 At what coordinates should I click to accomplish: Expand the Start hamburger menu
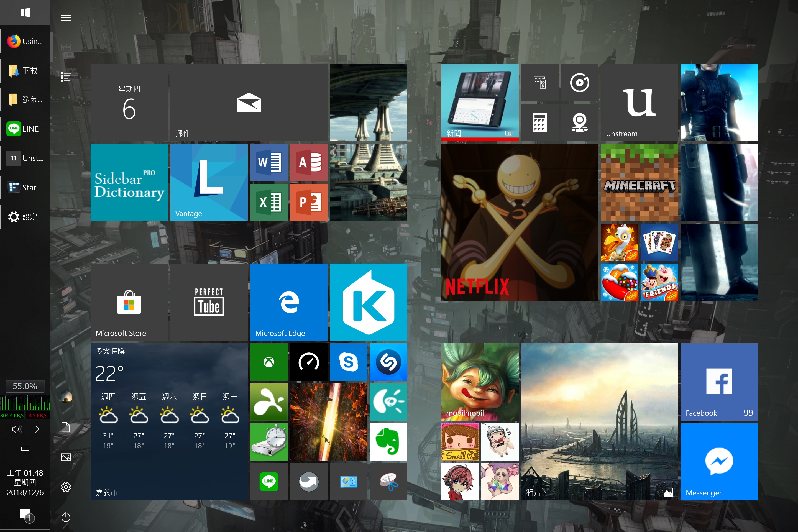pos(66,18)
